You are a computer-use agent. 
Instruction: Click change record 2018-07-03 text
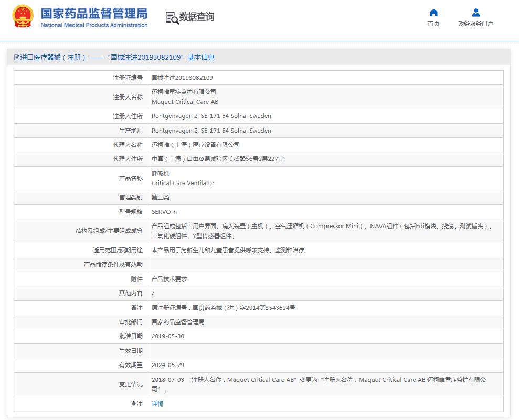[x=319, y=384]
